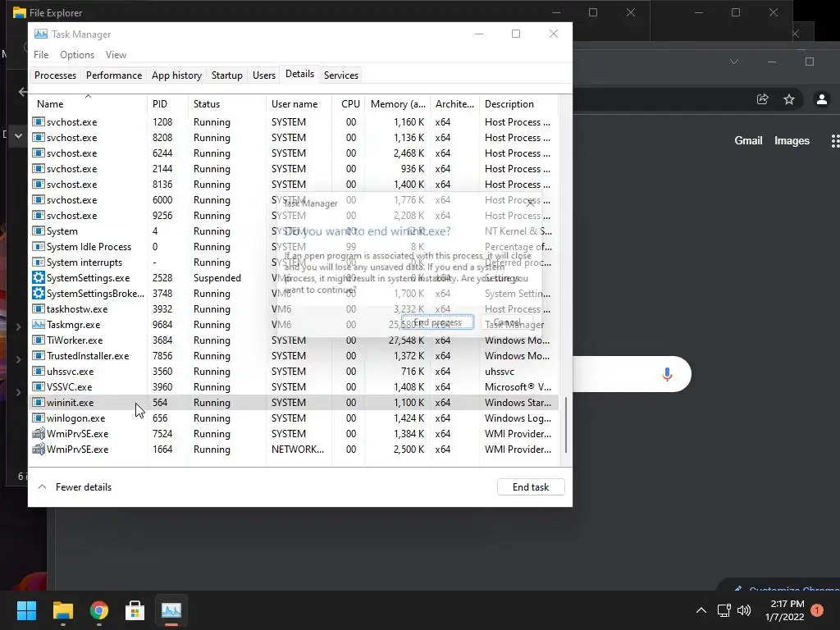This screenshot has height=630, width=840.
Task: Open the volume tray icon
Action: pyautogui.click(x=744, y=610)
